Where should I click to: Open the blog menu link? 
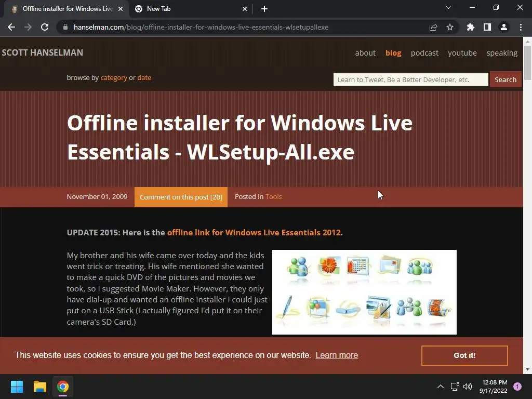[393, 53]
